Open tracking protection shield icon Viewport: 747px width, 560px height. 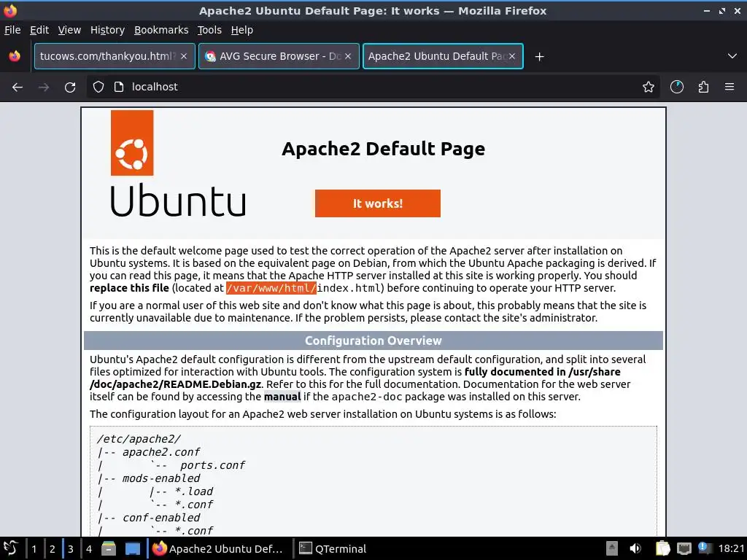click(98, 87)
